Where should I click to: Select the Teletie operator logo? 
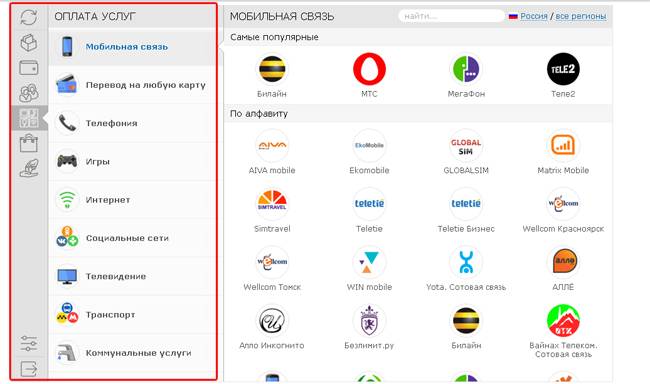[x=369, y=203]
